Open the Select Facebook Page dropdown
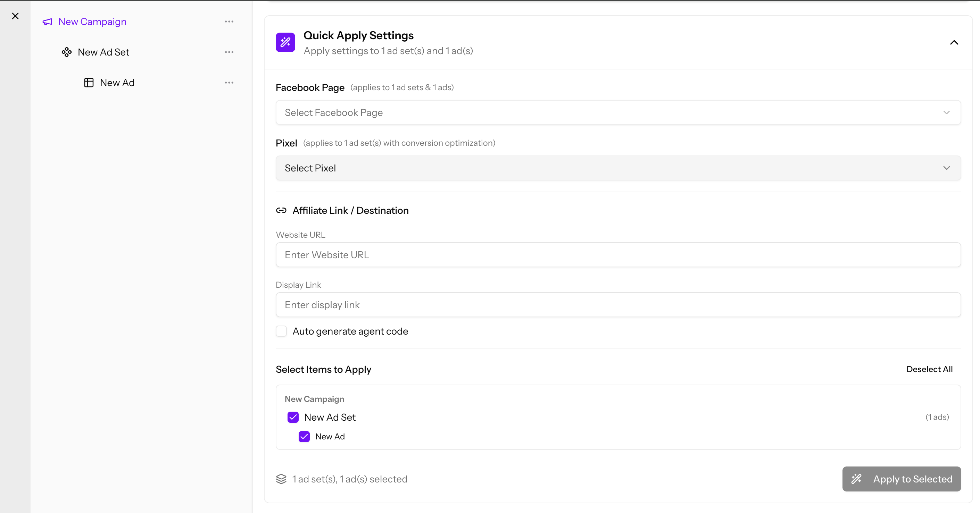The height and width of the screenshot is (513, 980). 618,112
